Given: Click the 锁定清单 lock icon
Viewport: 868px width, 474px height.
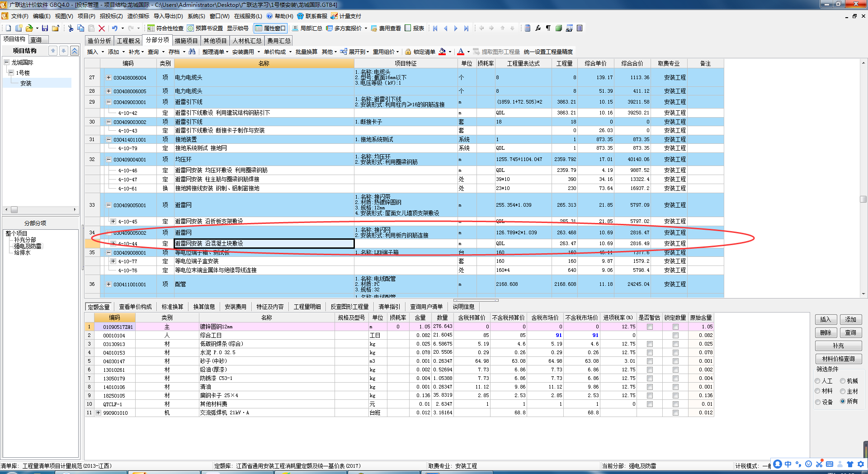Looking at the screenshot, I should coord(420,52).
